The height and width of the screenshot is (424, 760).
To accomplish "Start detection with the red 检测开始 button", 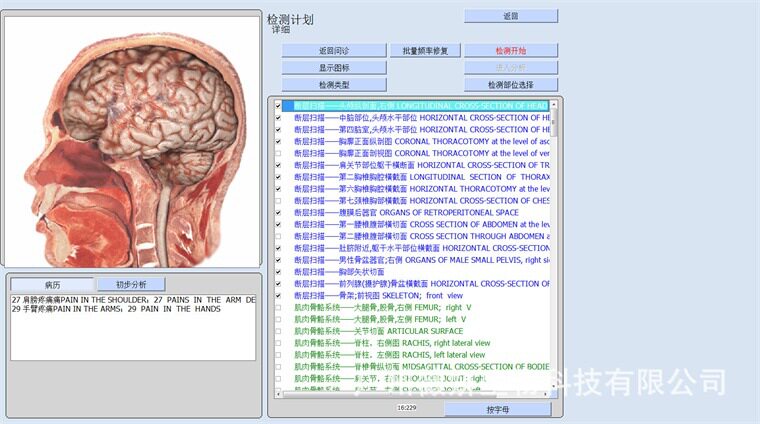I will [511, 50].
